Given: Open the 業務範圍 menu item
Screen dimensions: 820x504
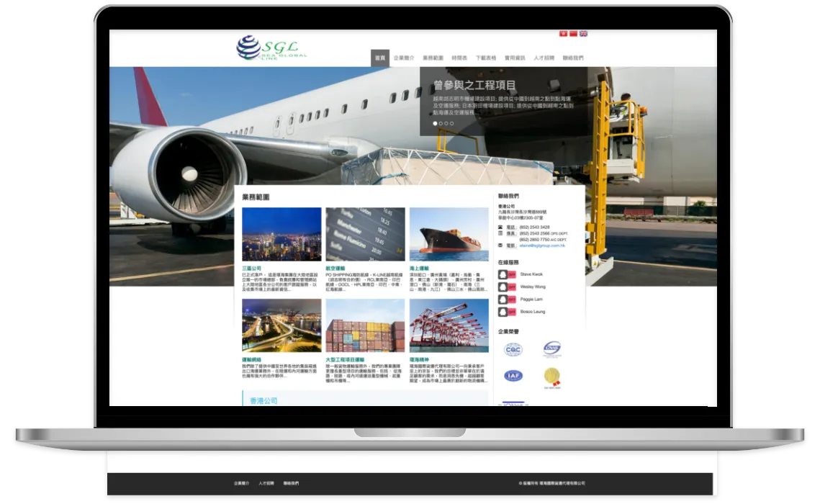Looking at the screenshot, I should 433,58.
